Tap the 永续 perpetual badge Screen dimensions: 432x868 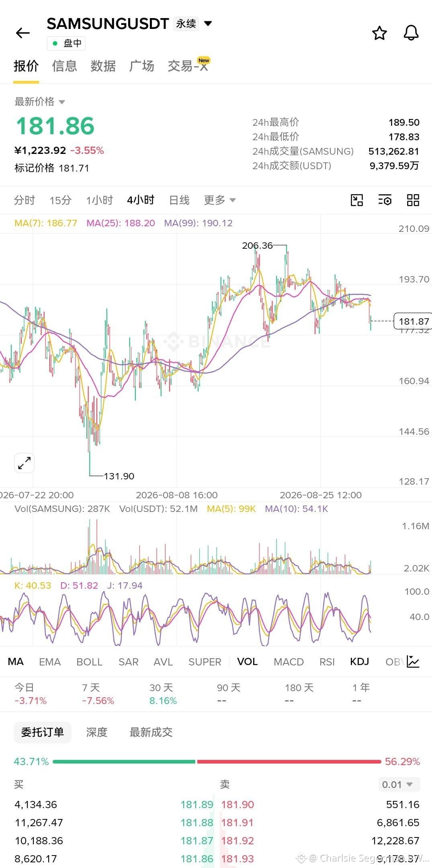click(x=186, y=23)
